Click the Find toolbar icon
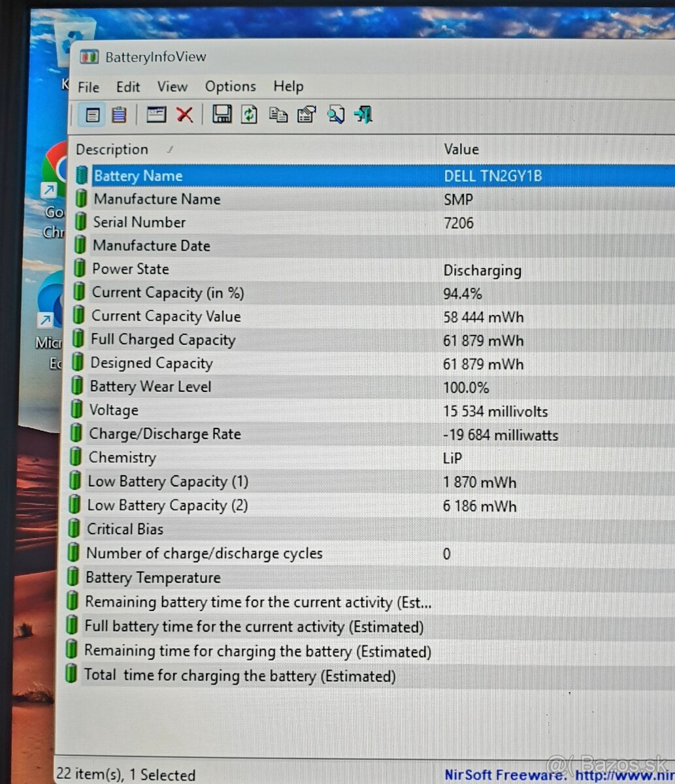675x784 pixels. point(336,114)
